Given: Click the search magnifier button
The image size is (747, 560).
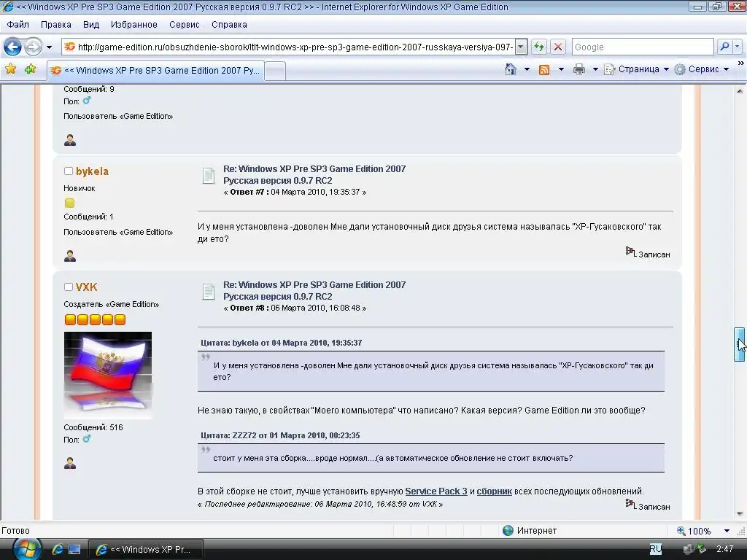Looking at the screenshot, I should 724,47.
